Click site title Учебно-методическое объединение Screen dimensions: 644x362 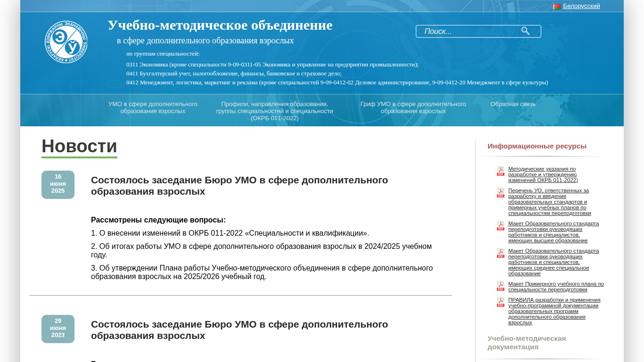point(220,25)
